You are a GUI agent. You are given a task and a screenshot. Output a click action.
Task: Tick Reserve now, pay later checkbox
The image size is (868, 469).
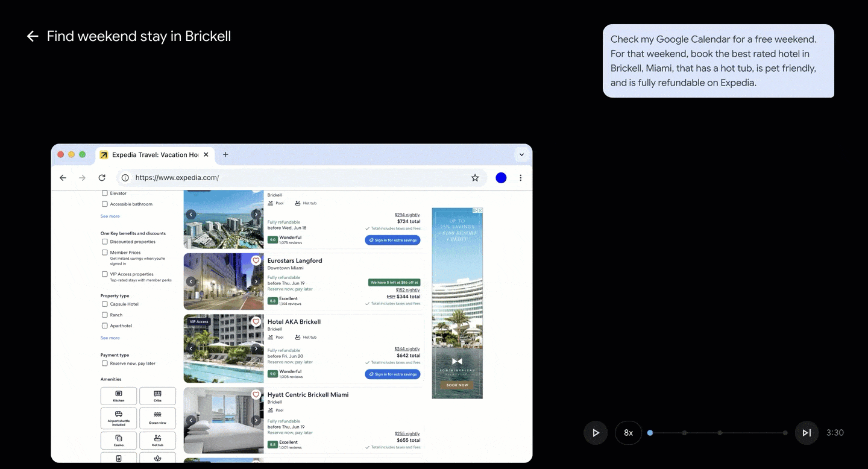point(105,364)
